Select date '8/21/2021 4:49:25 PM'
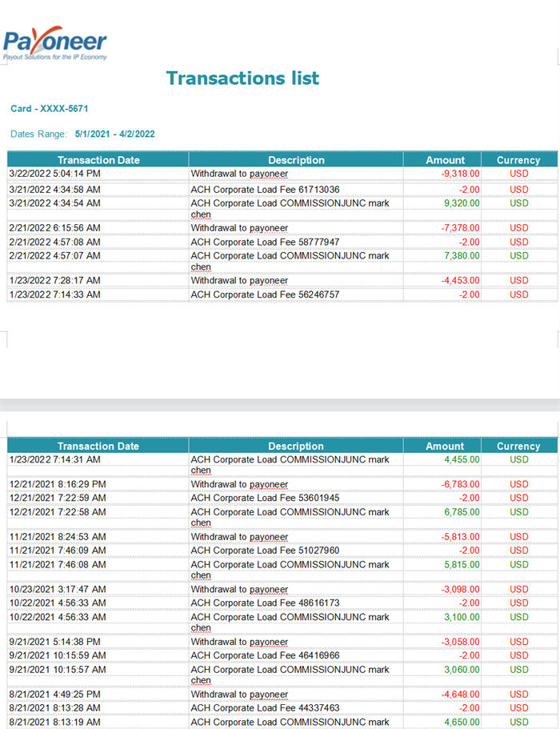 (x=55, y=694)
